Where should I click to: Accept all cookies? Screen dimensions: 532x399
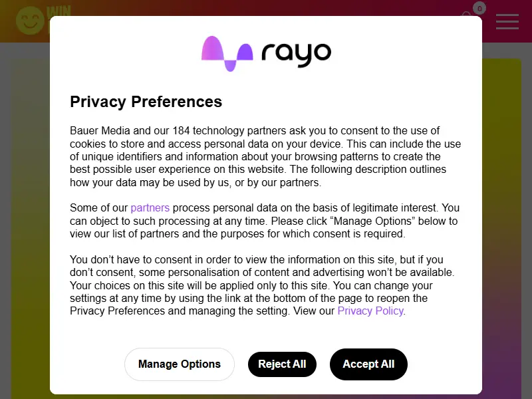[368, 364]
